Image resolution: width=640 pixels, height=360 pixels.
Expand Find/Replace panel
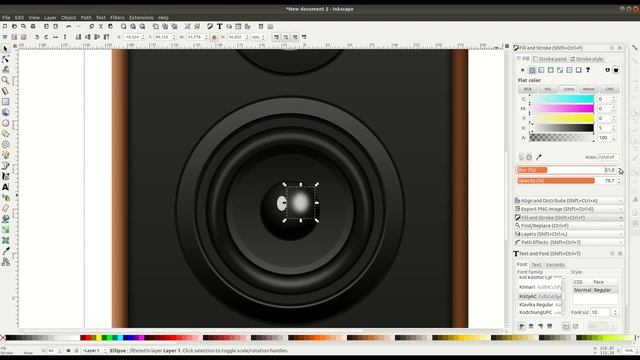coord(568,226)
